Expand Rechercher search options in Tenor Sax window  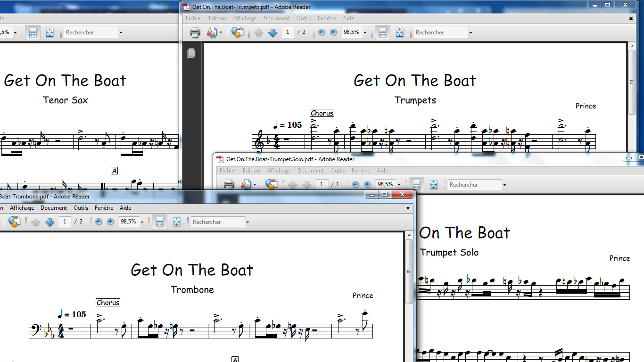[121, 33]
